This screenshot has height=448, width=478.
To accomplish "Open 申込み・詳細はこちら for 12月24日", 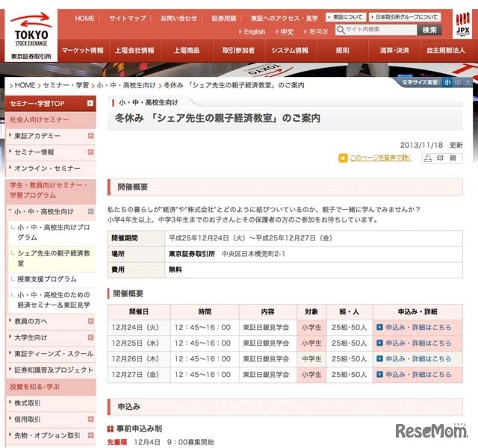I will pyautogui.click(x=418, y=327).
